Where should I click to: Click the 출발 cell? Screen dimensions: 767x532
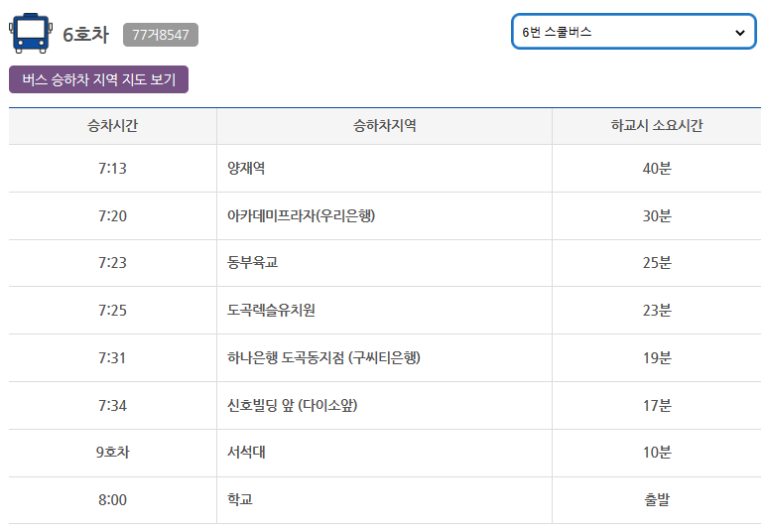tap(657, 499)
